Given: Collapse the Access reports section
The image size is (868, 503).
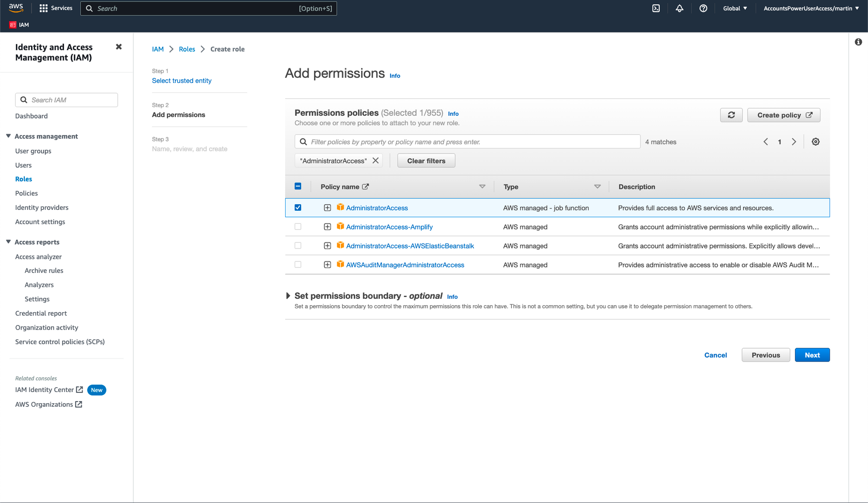Looking at the screenshot, I should pos(8,242).
